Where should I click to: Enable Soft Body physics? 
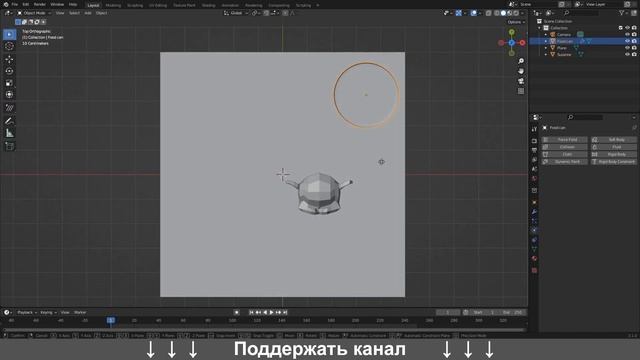click(x=614, y=140)
